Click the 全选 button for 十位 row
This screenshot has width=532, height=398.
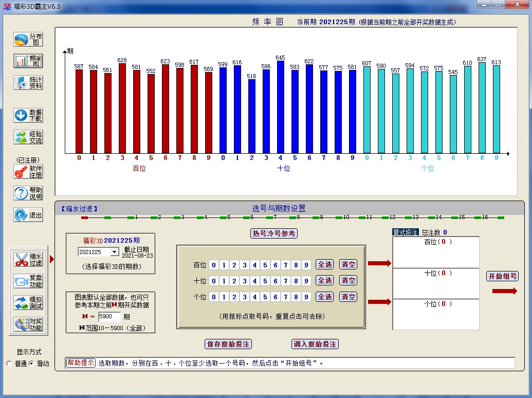coord(324,281)
